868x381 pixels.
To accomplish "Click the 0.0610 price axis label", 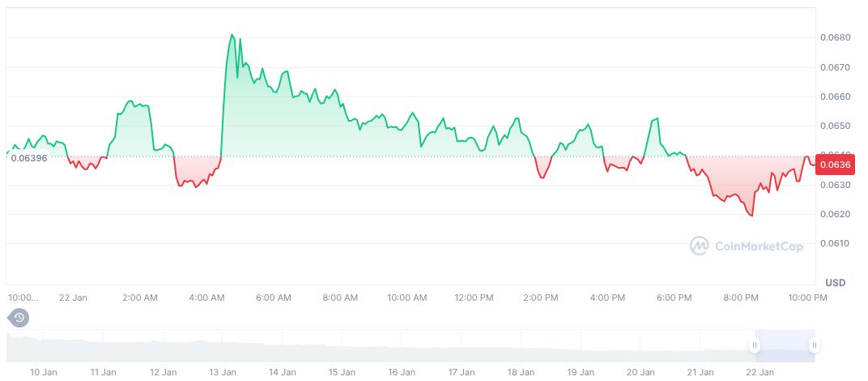I will 834,243.
